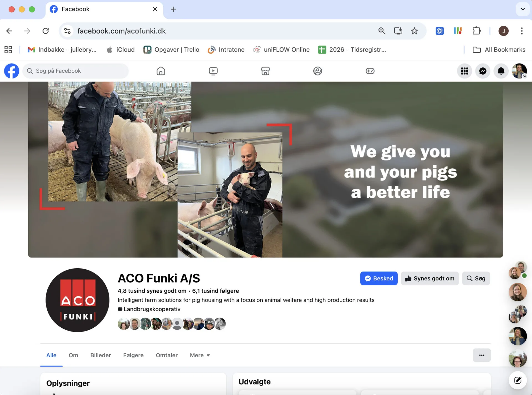Click the Søg på Facebook search field
This screenshot has width=532, height=395.
[75, 71]
